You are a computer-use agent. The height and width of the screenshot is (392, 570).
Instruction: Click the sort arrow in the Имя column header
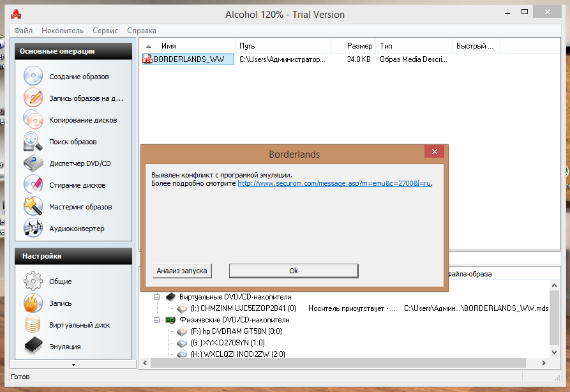click(x=148, y=46)
